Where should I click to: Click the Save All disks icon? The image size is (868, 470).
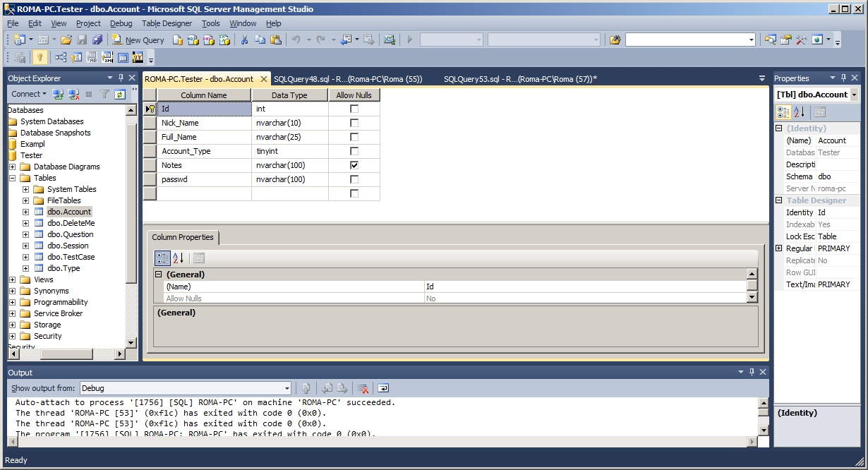(97, 40)
